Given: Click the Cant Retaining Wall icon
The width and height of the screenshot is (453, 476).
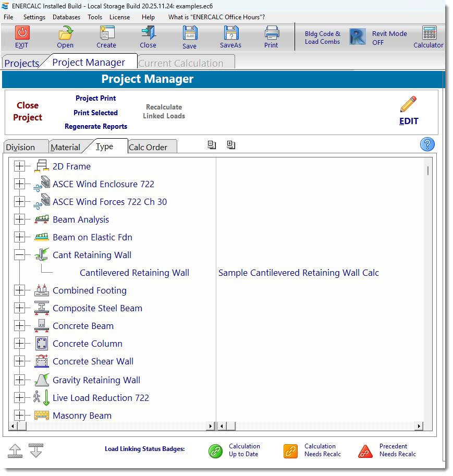Looking at the screenshot, I should [42, 255].
